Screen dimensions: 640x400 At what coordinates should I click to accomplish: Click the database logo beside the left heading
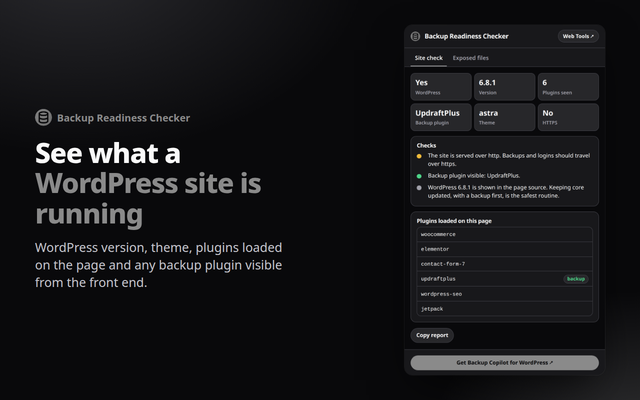43,118
